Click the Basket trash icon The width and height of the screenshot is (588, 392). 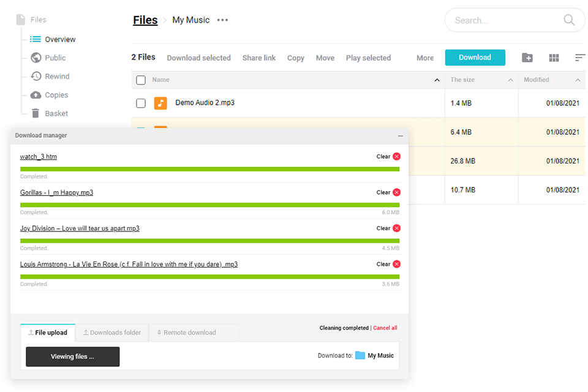(x=36, y=113)
